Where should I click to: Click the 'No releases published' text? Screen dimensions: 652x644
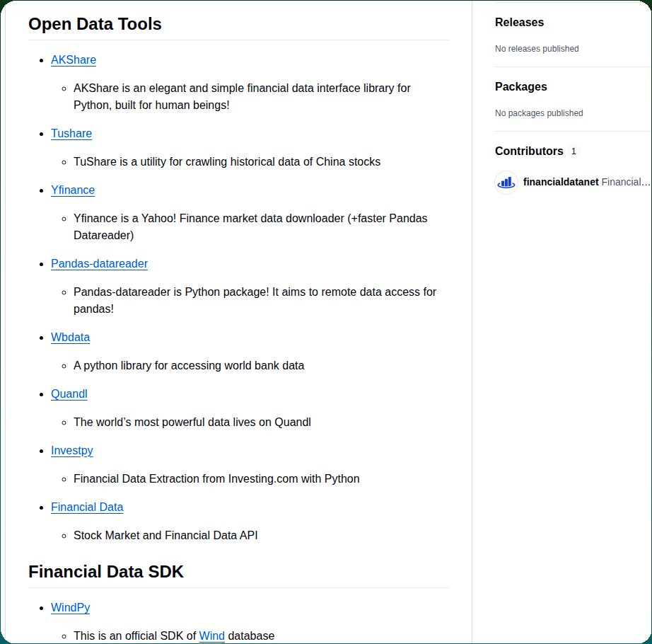537,49
